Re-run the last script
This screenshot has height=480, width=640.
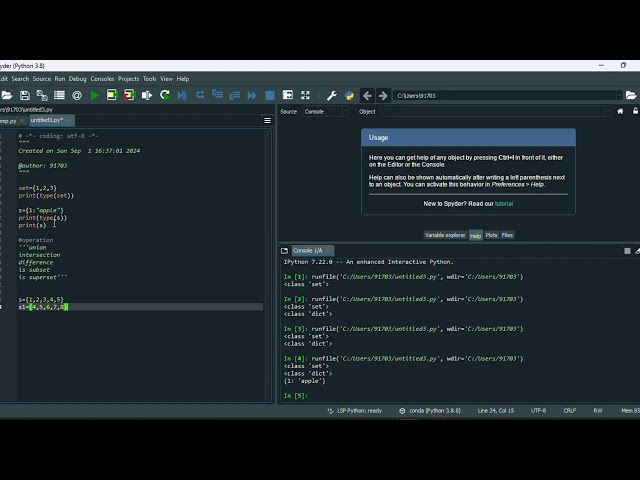tap(165, 96)
